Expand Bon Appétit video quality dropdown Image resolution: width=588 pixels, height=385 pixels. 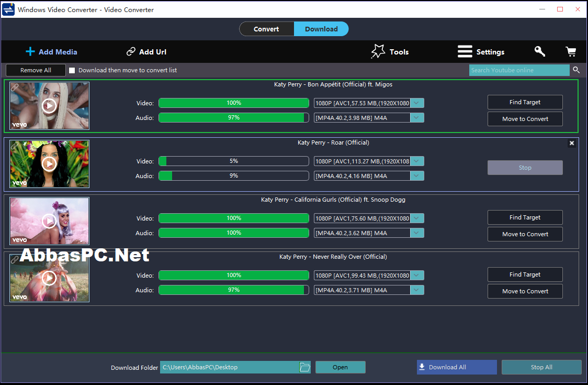pos(416,103)
